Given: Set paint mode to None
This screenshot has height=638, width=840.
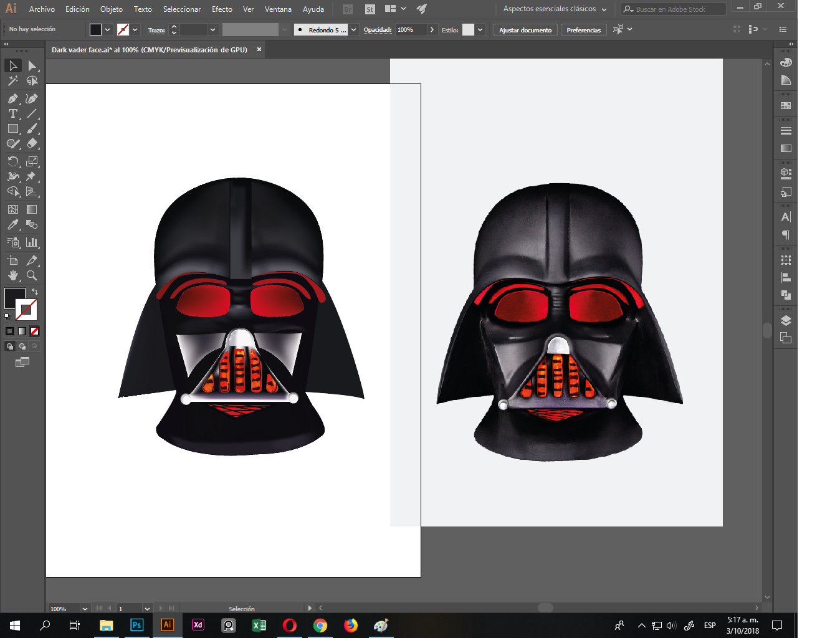Looking at the screenshot, I should click(x=35, y=331).
